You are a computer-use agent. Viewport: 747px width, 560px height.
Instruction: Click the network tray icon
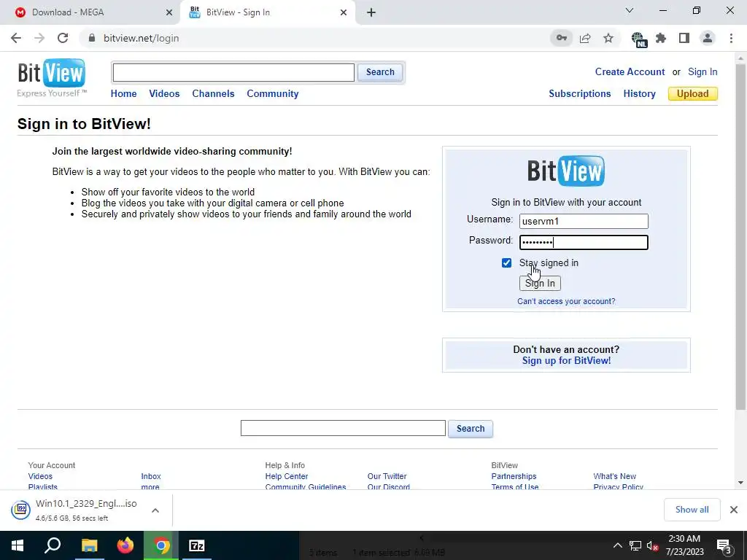point(635,545)
